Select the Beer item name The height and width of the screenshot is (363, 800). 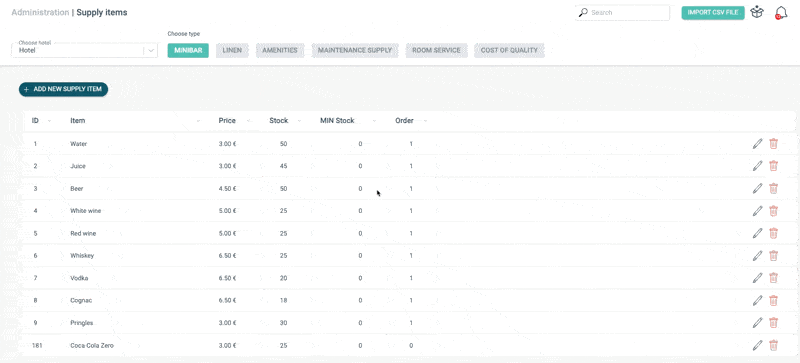[x=77, y=189]
